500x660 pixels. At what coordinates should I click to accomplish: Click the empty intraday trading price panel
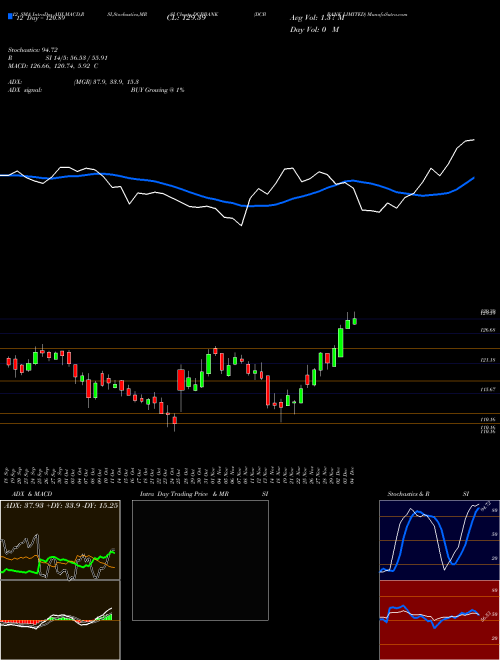pos(200,560)
